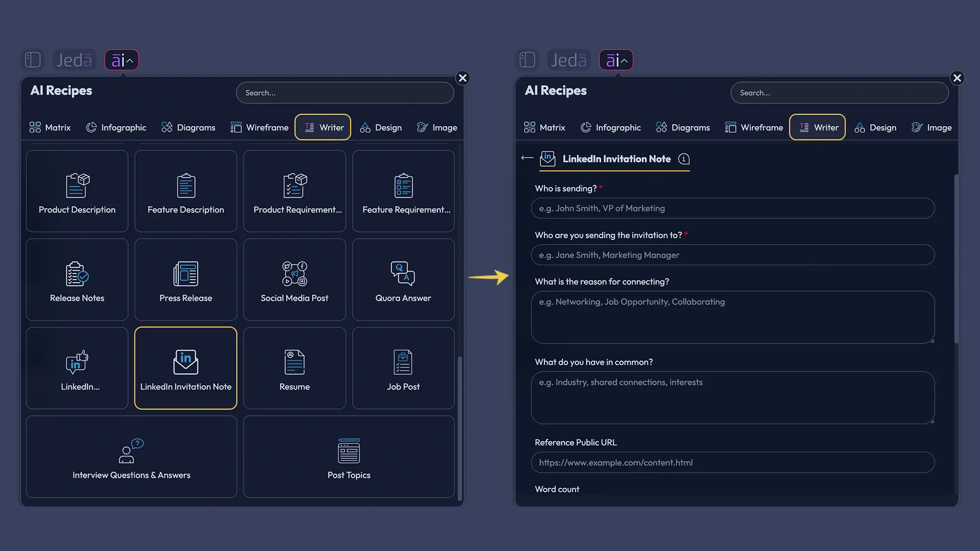Select the Writer tab in left panel
The height and width of the screenshot is (551, 980).
click(x=323, y=127)
